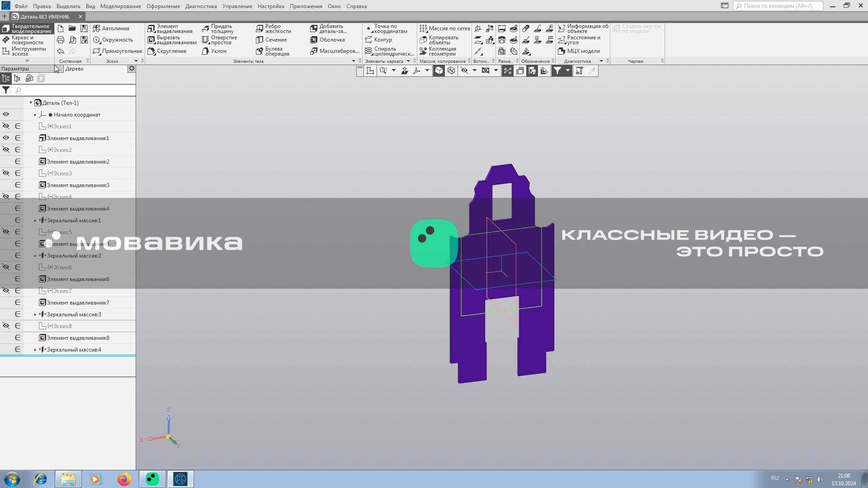Viewport: 868px width, 488px height.
Task: Select the Масштабирование tool
Action: coord(335,51)
